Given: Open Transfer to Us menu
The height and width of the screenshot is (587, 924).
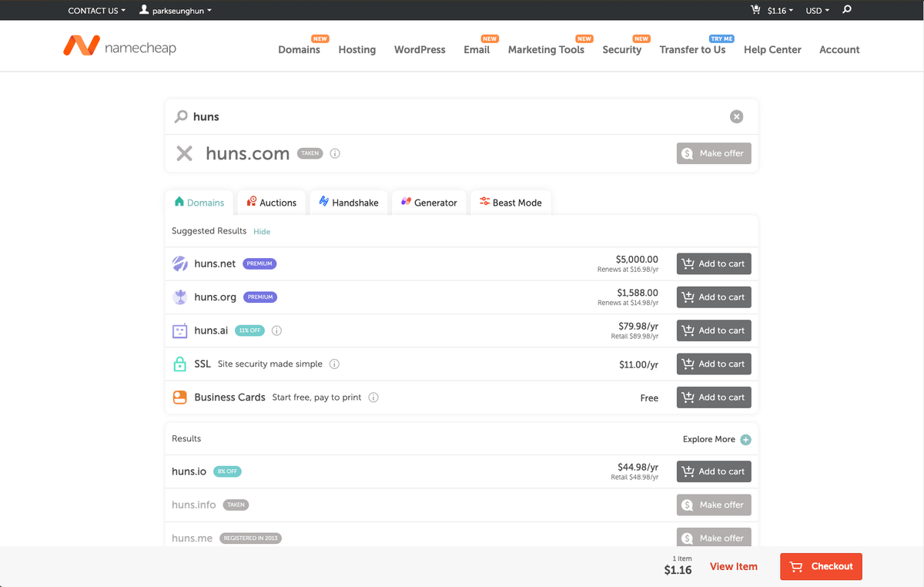Looking at the screenshot, I should click(692, 49).
